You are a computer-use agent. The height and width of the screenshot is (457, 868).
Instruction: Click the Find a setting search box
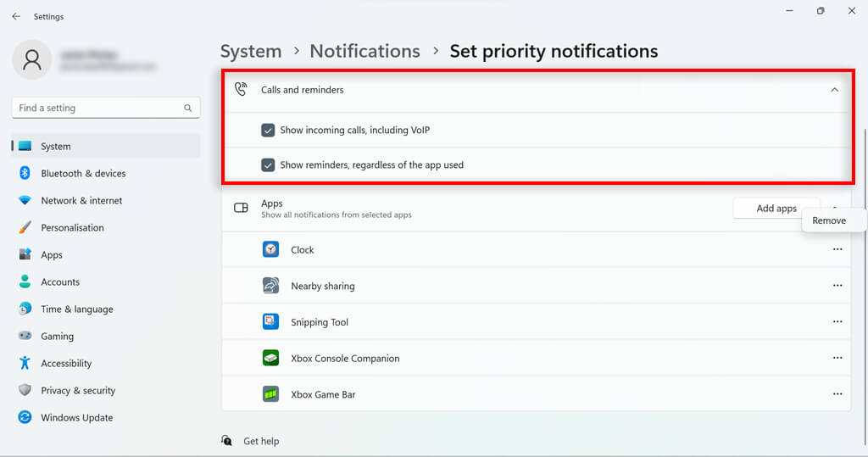[97, 108]
